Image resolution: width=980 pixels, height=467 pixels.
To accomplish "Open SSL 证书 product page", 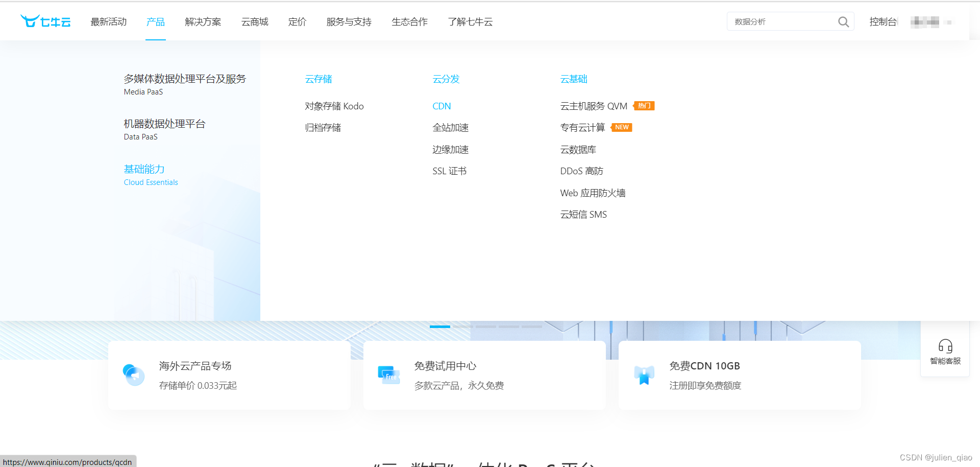I will (450, 171).
